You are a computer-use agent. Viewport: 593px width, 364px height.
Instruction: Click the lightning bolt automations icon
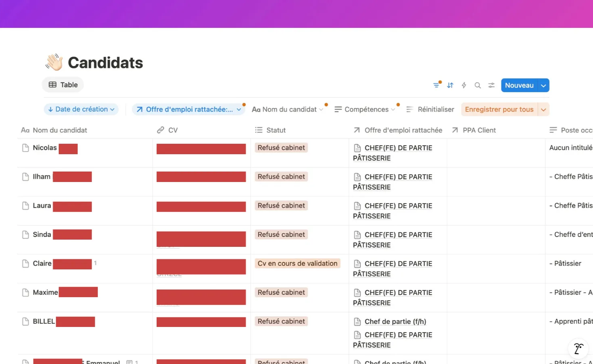[x=464, y=85]
